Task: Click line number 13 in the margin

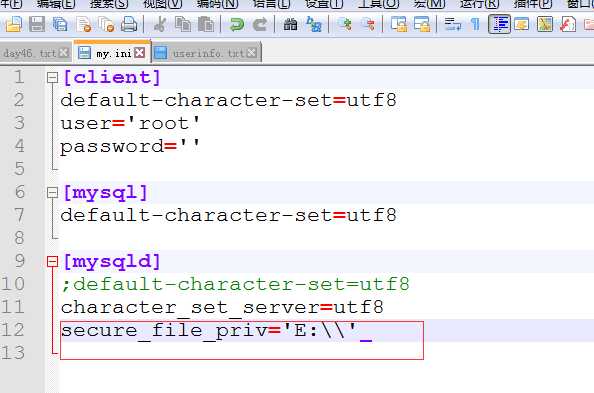Action: pyautogui.click(x=13, y=353)
